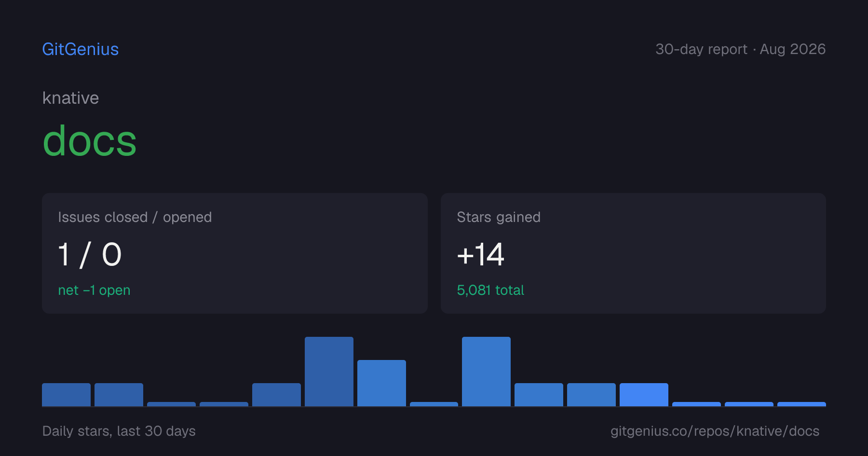The image size is (868, 456).
Task: Click the GitGenius brand link
Action: point(81,49)
